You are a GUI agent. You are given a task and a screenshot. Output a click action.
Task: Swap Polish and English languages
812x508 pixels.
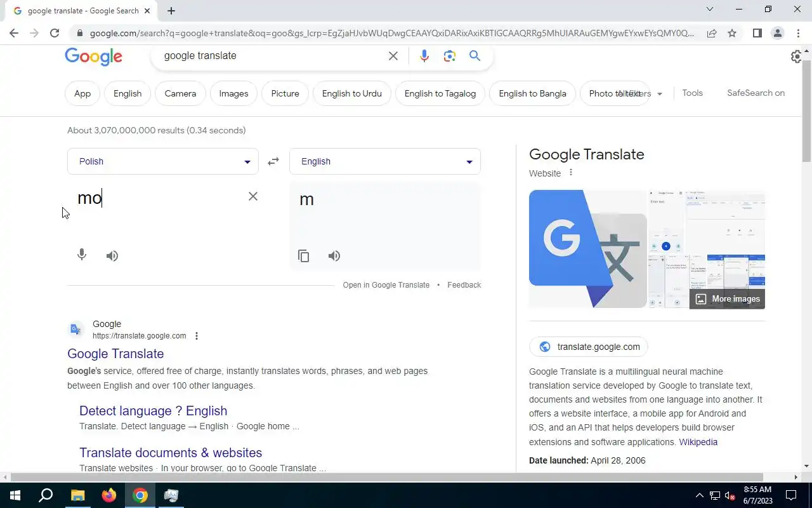(x=273, y=161)
